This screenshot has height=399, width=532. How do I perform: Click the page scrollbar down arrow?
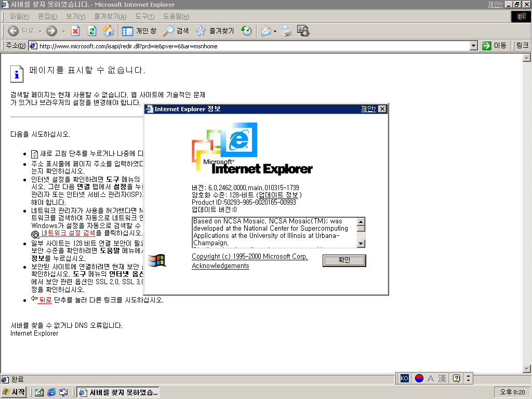coord(527,368)
